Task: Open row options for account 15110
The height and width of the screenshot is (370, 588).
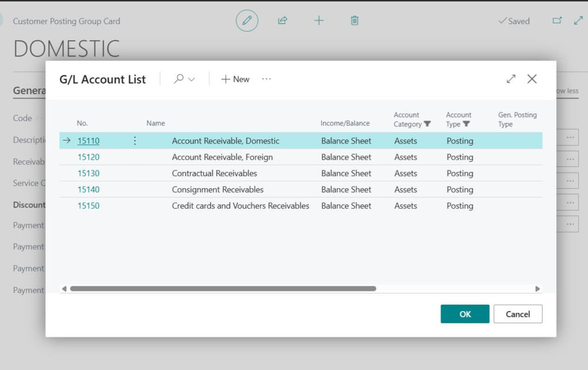Action: click(x=135, y=141)
